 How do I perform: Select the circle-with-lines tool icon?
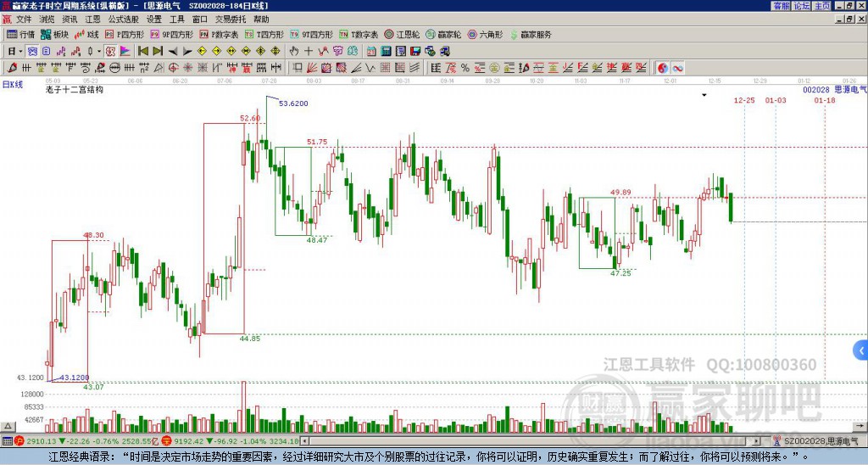114,68
